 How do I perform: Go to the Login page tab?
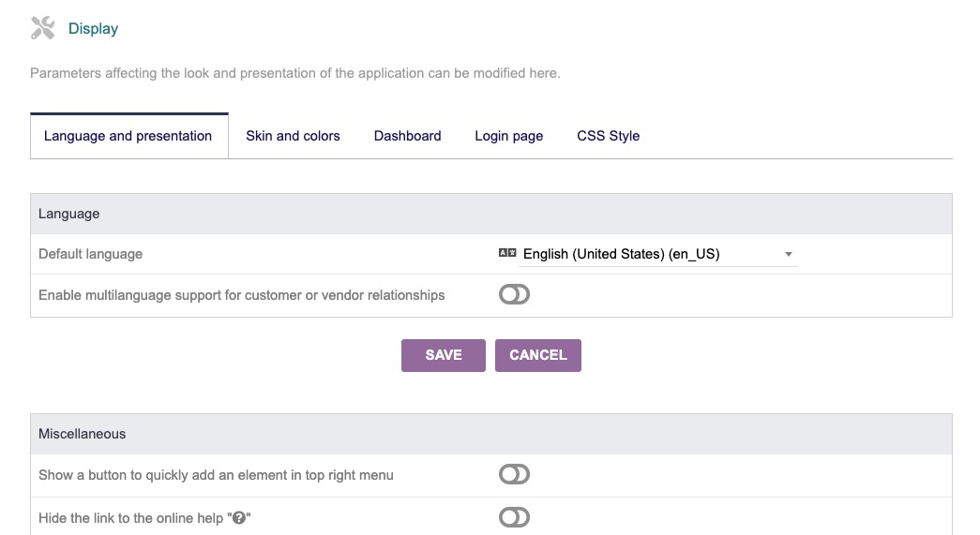tap(508, 136)
